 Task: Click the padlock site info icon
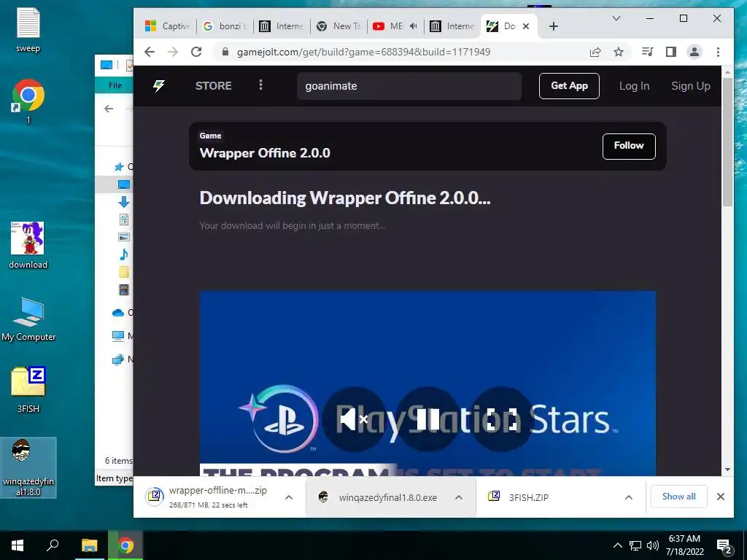point(225,52)
